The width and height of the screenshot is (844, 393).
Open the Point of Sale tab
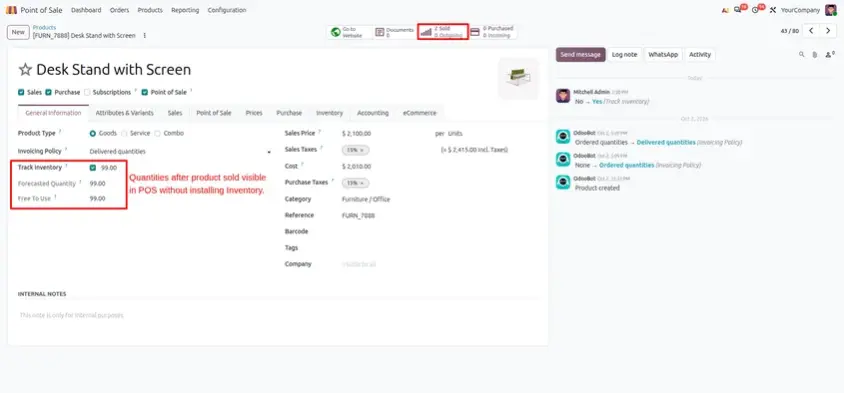point(214,113)
